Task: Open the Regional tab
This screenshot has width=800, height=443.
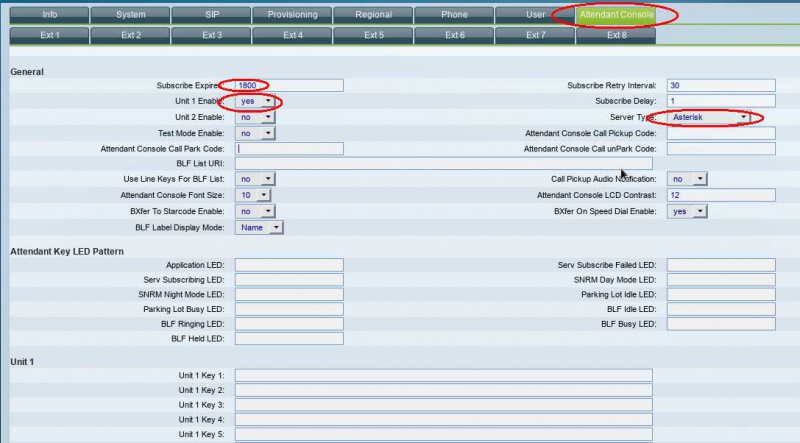Action: pos(373,15)
